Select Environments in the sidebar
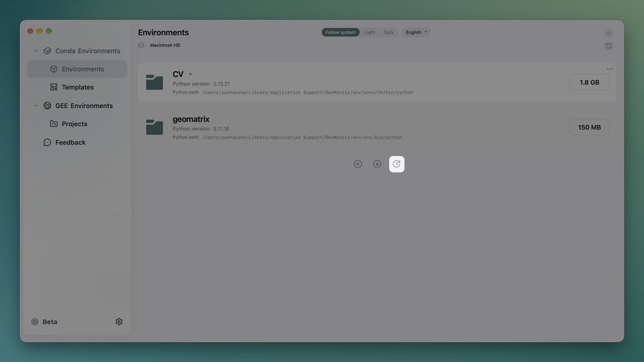The width and height of the screenshot is (644, 362). click(x=77, y=69)
